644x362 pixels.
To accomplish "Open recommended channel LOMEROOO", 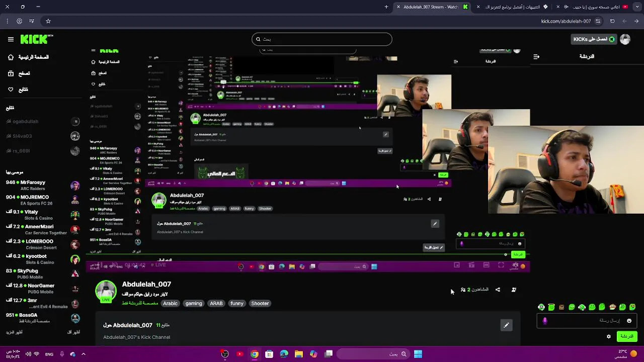I will 43,244.
